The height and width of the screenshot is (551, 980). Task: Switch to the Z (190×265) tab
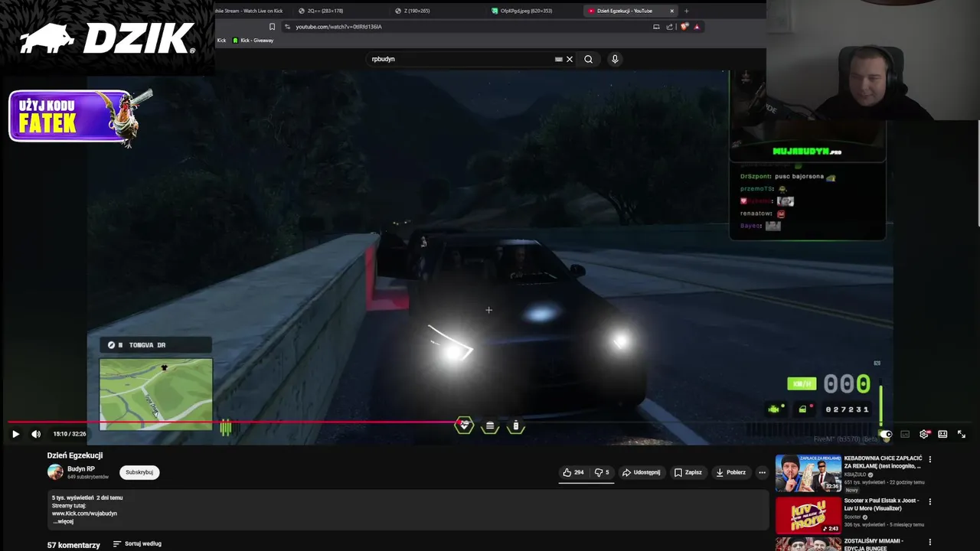click(x=436, y=11)
